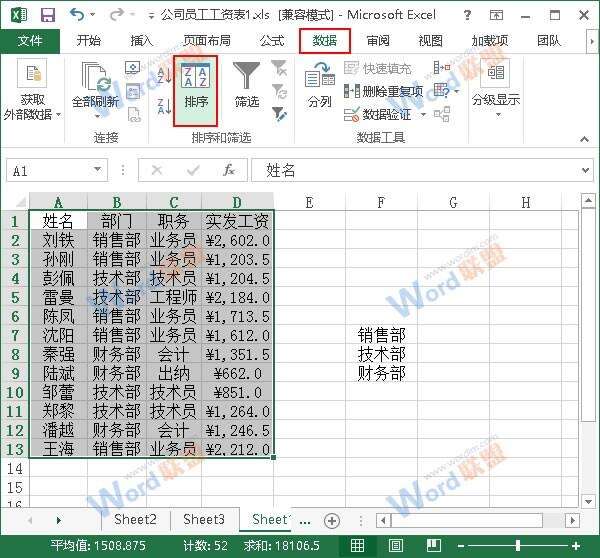Open the Home (开始) tab
The image size is (600, 558).
point(89,41)
